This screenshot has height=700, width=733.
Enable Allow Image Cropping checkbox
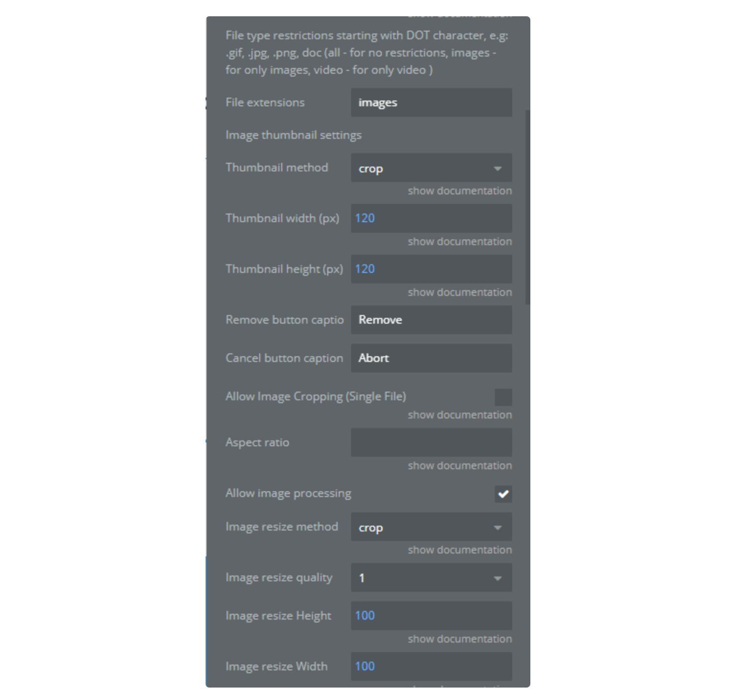click(x=503, y=397)
